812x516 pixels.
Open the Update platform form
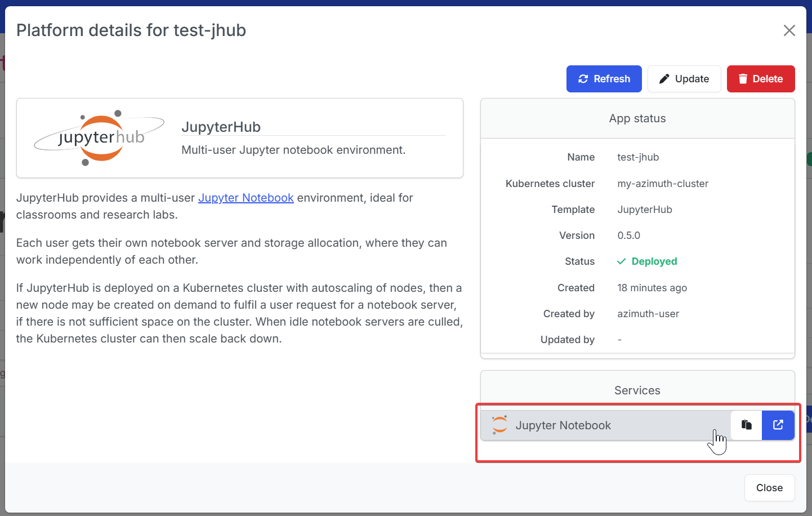point(684,79)
